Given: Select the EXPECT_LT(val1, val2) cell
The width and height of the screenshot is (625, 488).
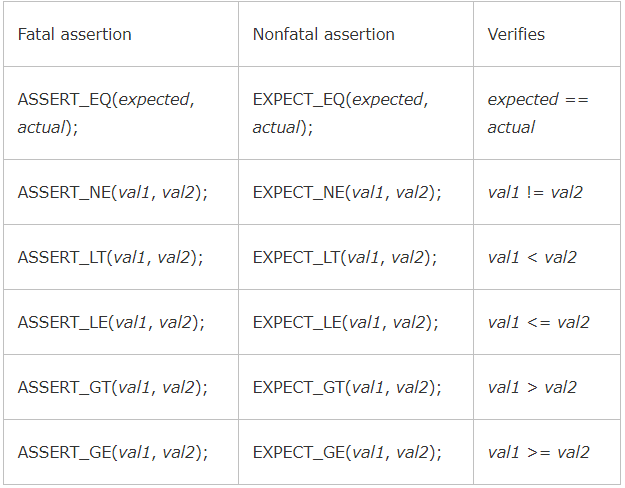Looking at the screenshot, I should (345, 257).
